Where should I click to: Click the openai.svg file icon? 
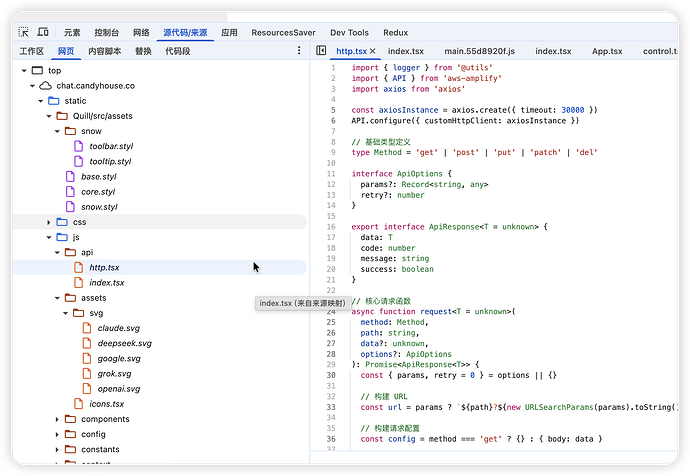tap(87, 389)
